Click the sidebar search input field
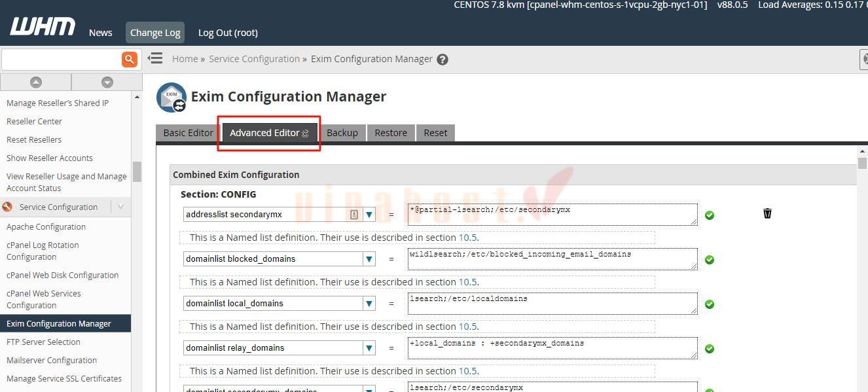 (62, 60)
